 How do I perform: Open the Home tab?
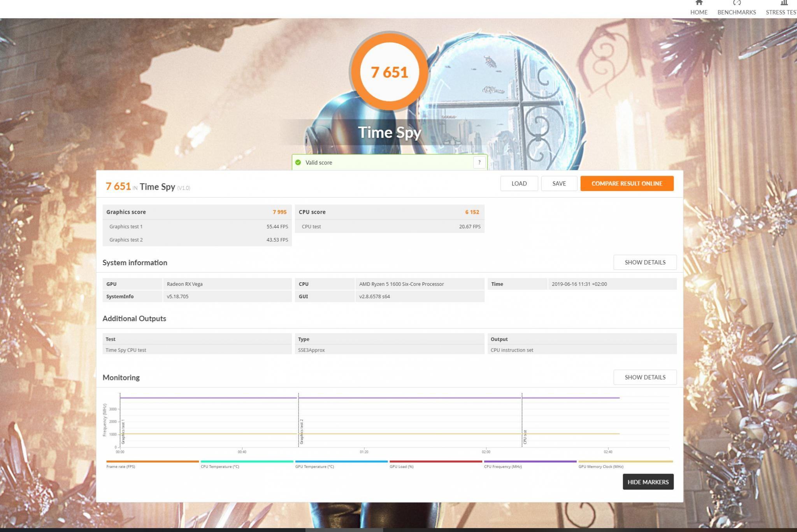(699, 8)
